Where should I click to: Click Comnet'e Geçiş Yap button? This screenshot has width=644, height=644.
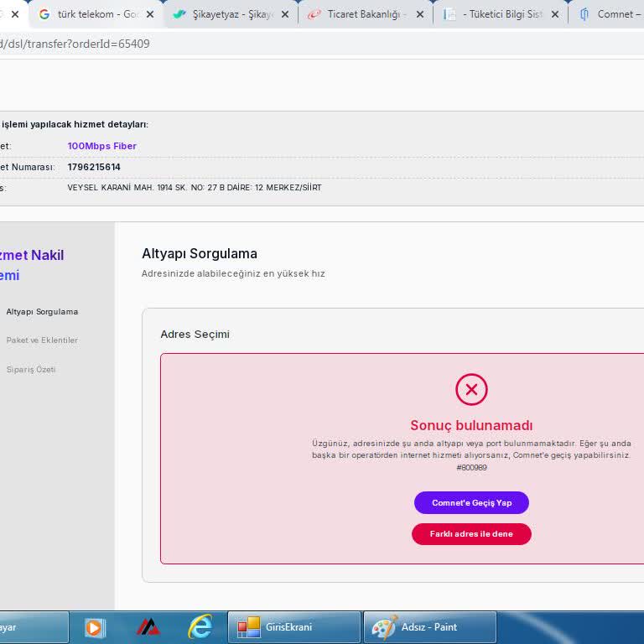coord(471,503)
